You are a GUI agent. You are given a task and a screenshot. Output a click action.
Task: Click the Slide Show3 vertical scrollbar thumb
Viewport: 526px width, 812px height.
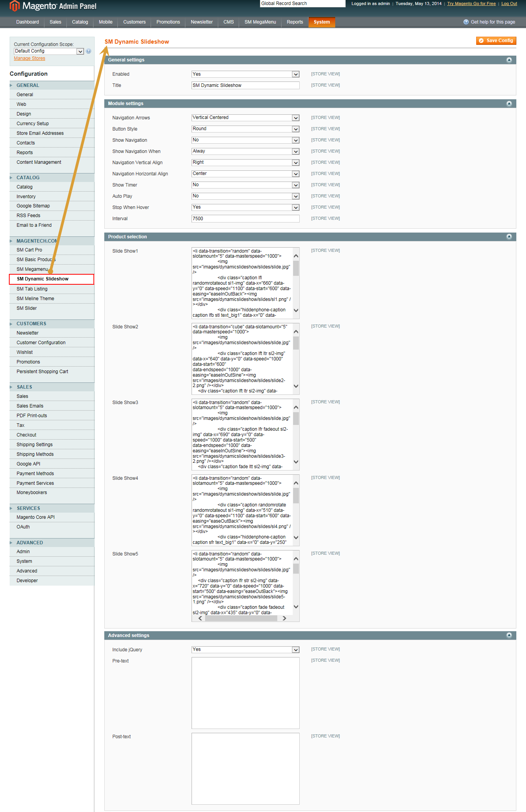[x=296, y=419]
